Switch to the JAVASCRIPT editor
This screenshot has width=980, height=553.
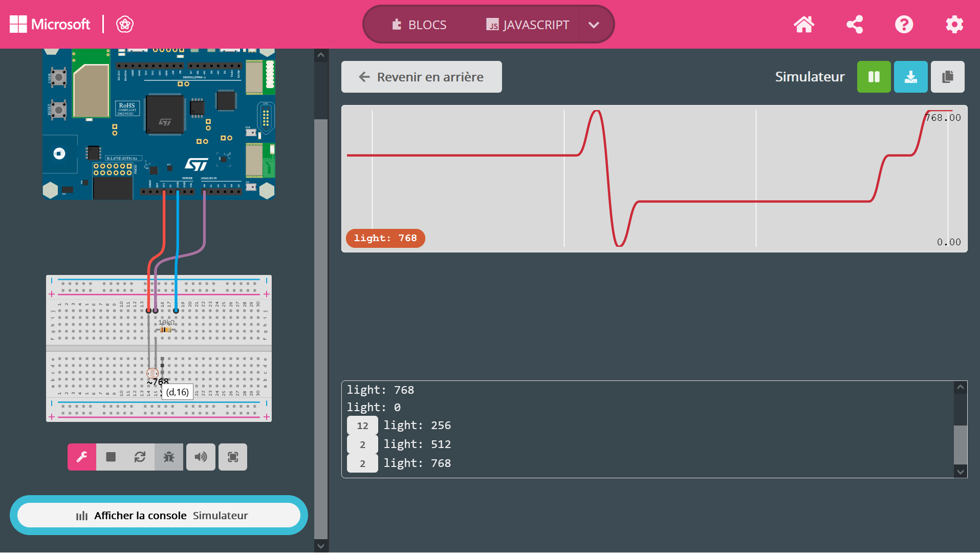click(527, 24)
